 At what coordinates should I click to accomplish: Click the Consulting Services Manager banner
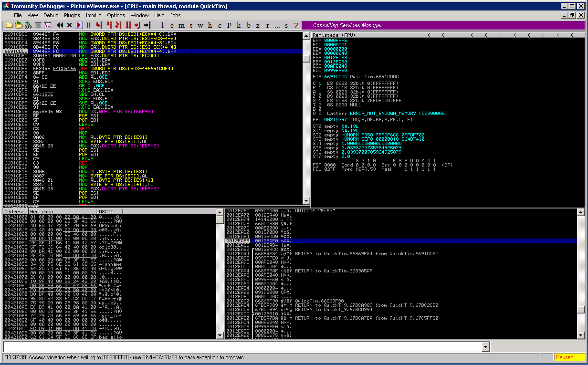tap(347, 25)
